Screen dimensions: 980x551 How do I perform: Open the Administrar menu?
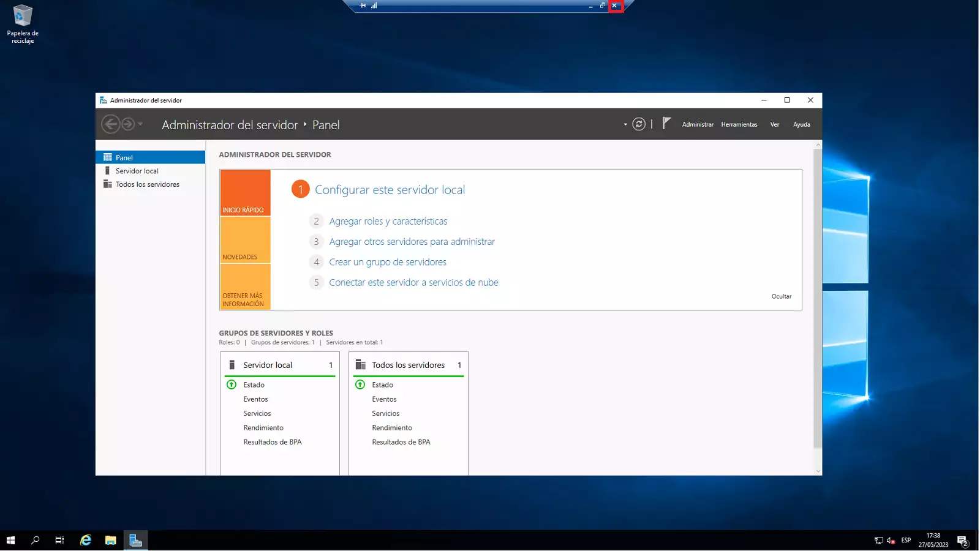click(x=698, y=124)
